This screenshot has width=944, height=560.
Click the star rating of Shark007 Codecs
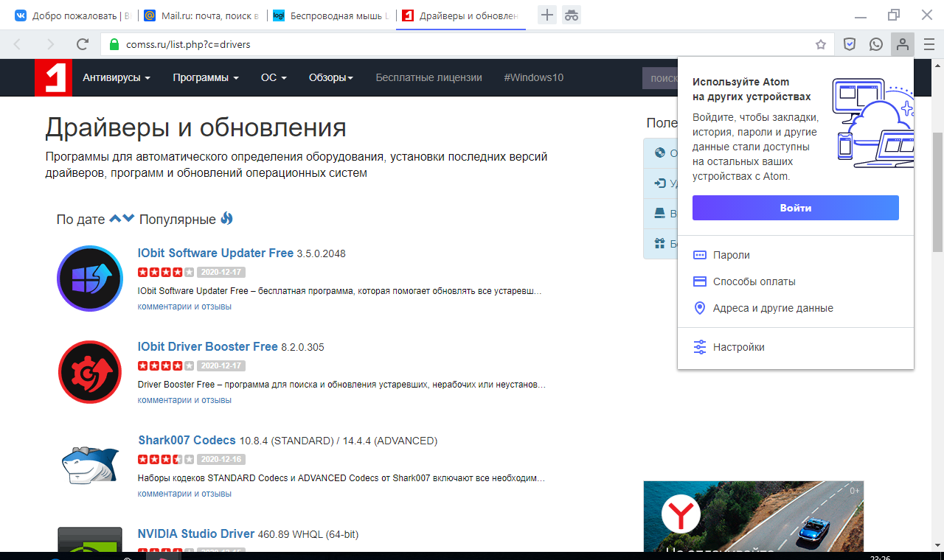point(166,459)
